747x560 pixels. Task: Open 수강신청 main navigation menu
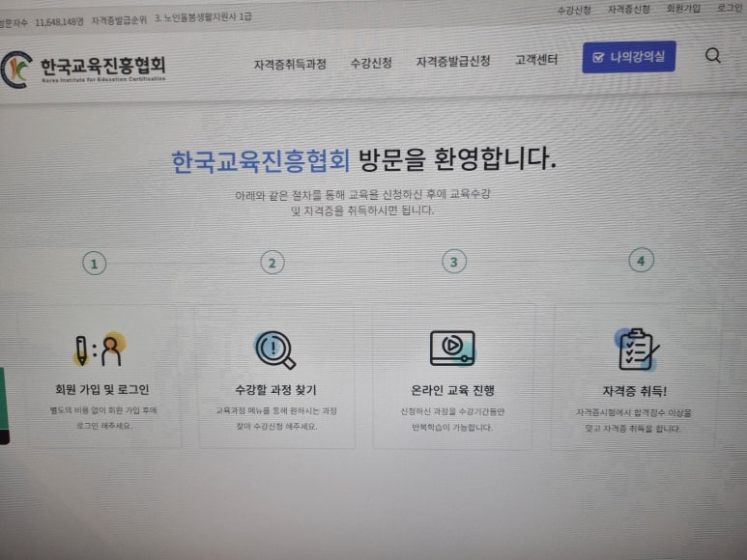(x=371, y=63)
